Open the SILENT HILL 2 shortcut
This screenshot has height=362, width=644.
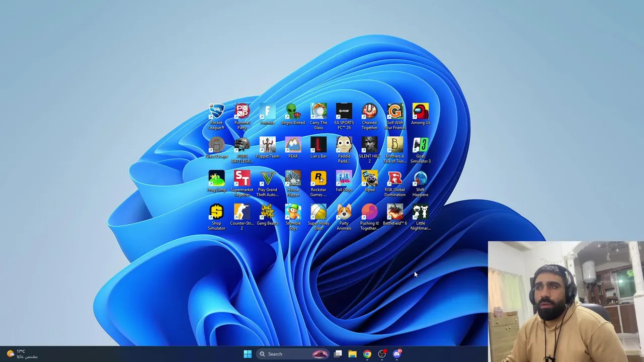coord(369,150)
